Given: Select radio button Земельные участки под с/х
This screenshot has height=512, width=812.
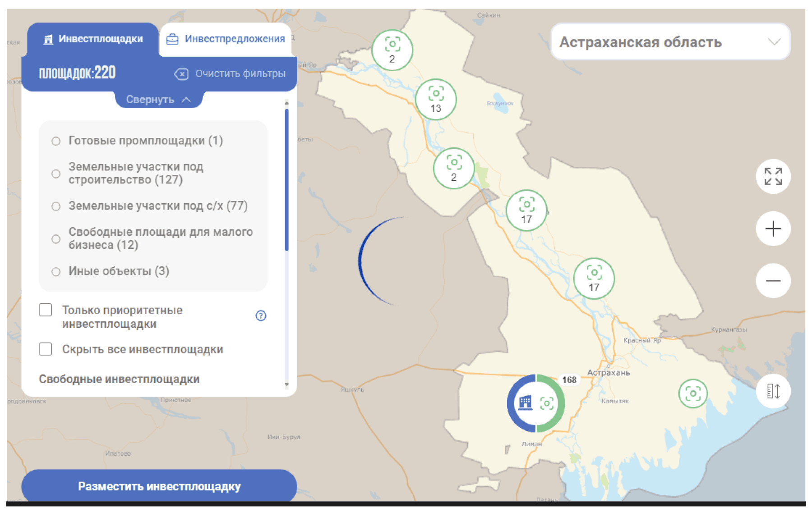Looking at the screenshot, I should (x=55, y=206).
